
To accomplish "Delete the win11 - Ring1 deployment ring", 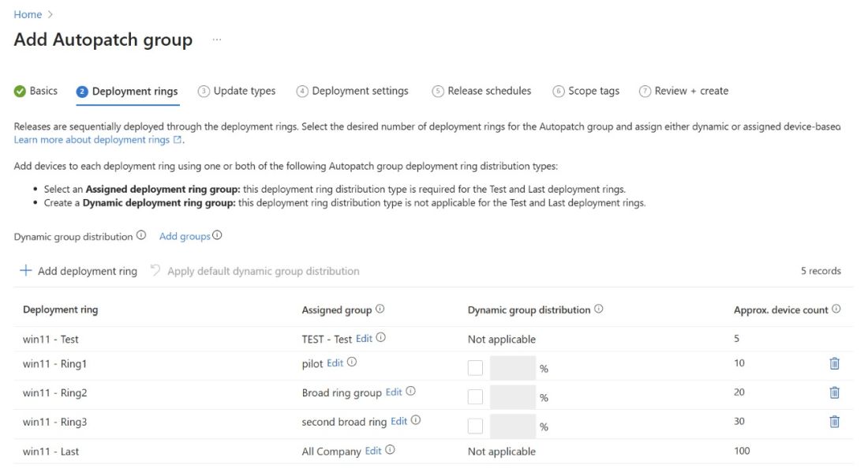I will [x=834, y=363].
